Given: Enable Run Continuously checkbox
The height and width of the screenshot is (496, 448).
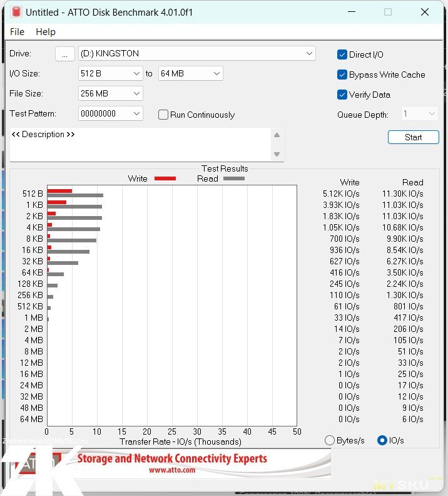Looking at the screenshot, I should (x=163, y=115).
